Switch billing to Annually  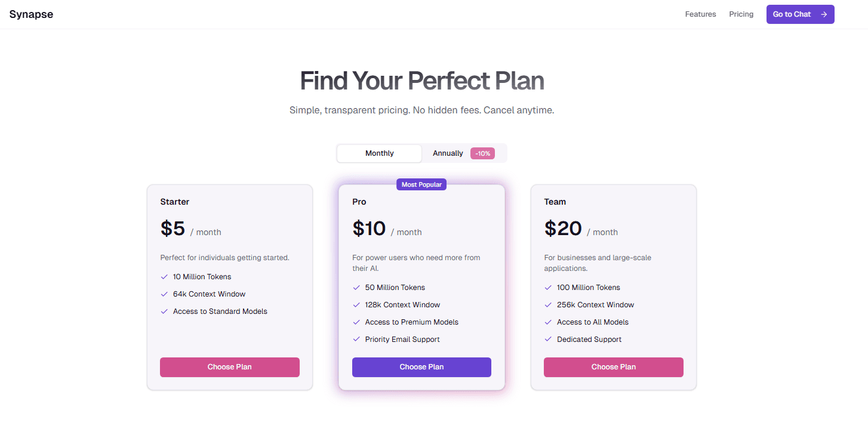coord(448,153)
